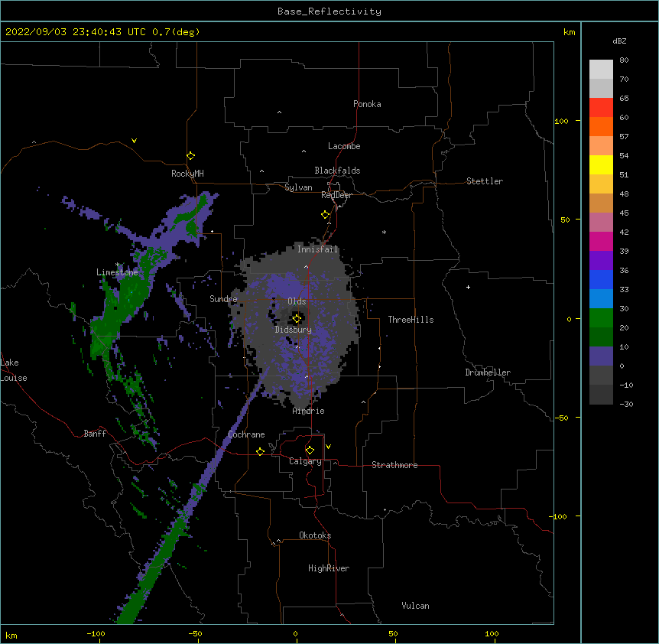The width and height of the screenshot is (659, 644).
Task: Click the blue 36 dBZ legend swatch
Action: (x=601, y=279)
